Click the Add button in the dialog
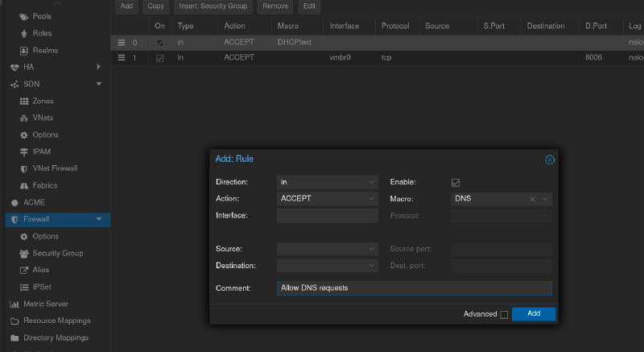The height and width of the screenshot is (352, 644). coord(533,313)
